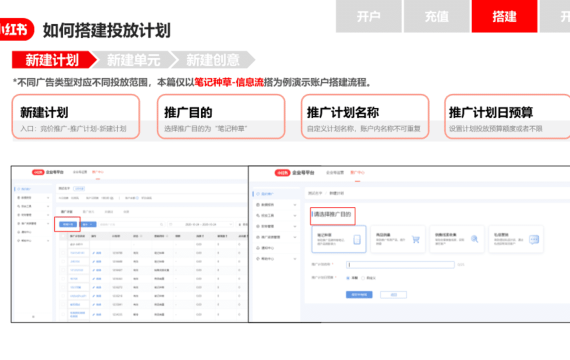Expand 帮助中心 chevron in right screenshot sidebar
The width and height of the screenshot is (570, 360).
(x=295, y=259)
